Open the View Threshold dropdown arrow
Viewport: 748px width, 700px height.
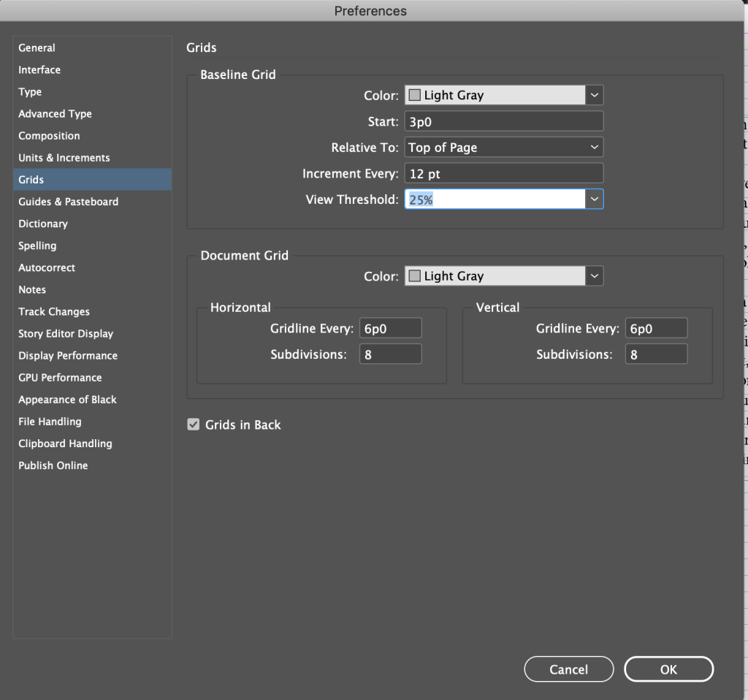coord(595,199)
